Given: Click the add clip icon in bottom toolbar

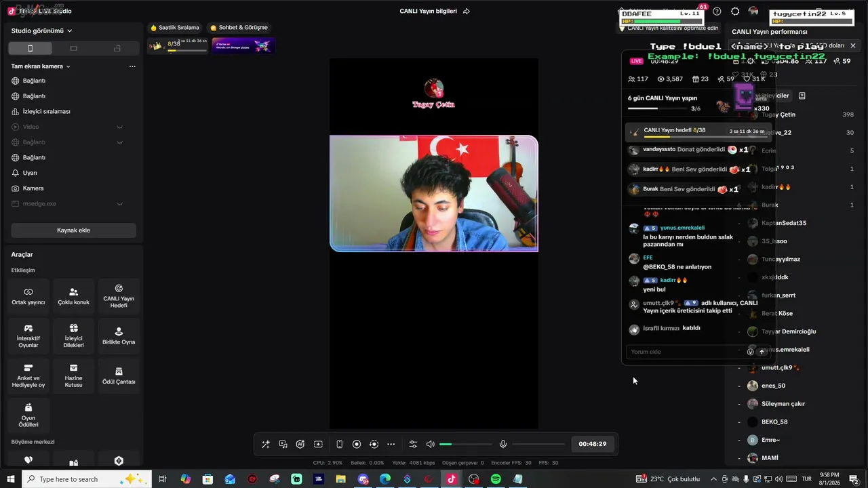Looking at the screenshot, I should coord(318,444).
